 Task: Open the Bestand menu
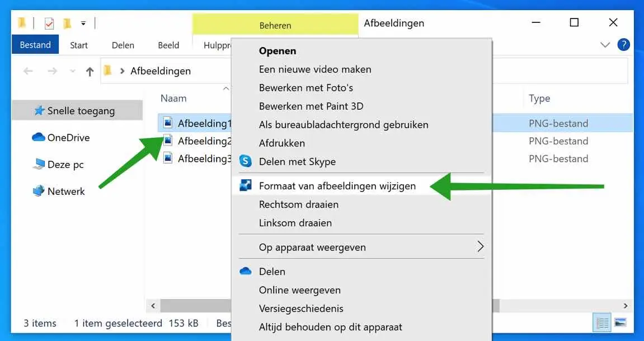(35, 45)
